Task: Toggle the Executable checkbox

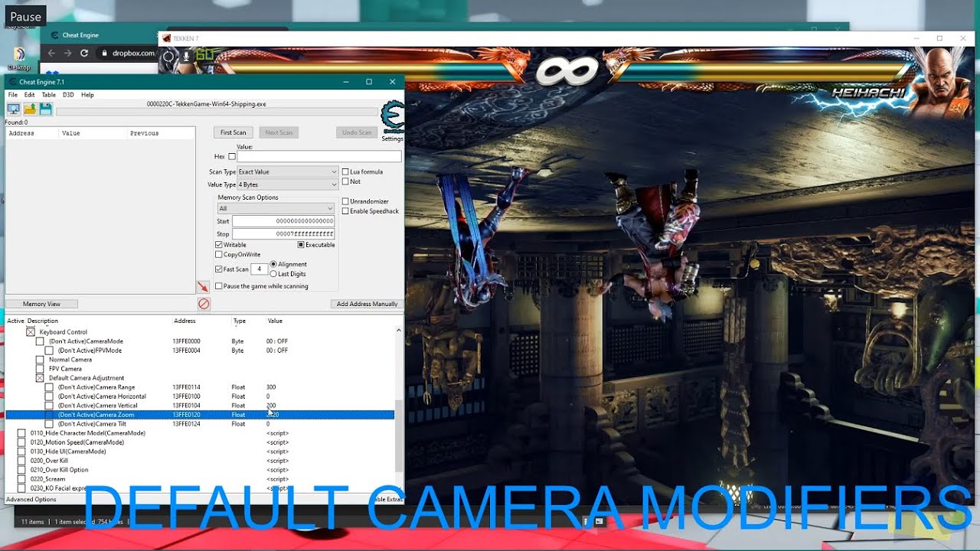Action: click(x=302, y=245)
